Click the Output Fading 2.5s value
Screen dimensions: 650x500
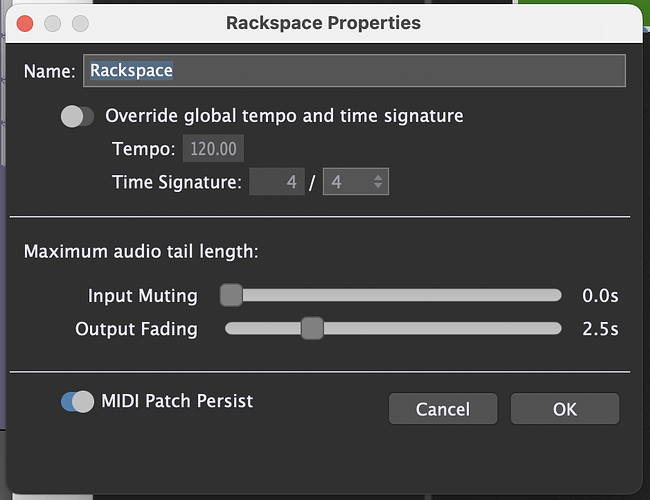(600, 329)
